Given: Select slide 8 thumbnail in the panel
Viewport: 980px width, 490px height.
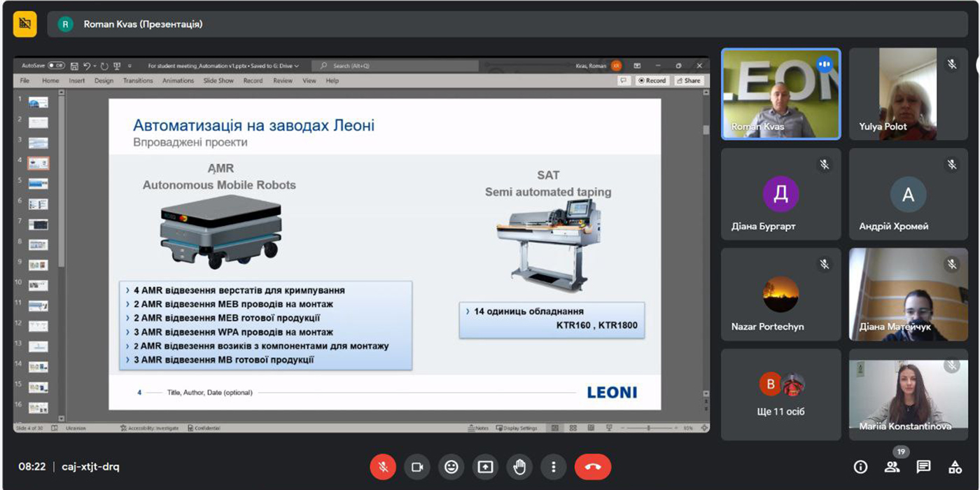Looking at the screenshot, I should [38, 245].
